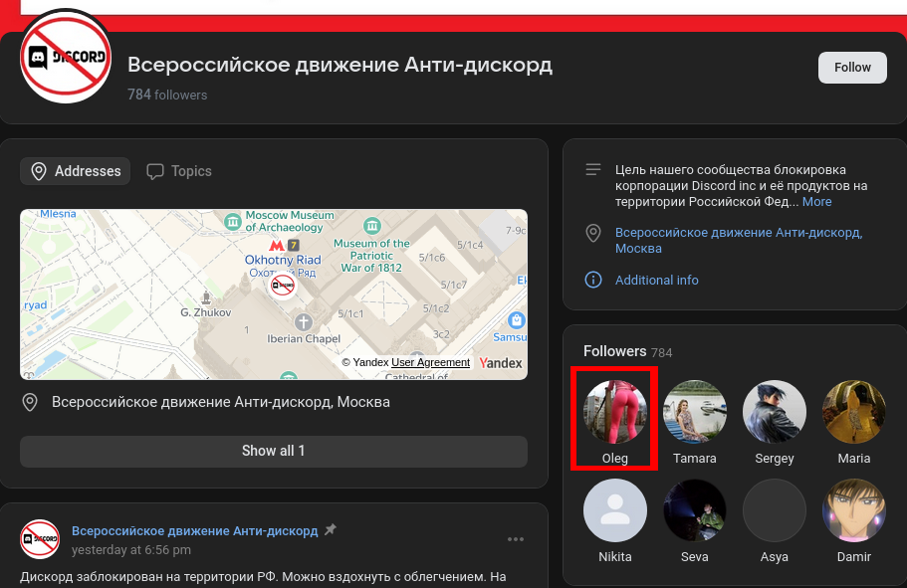Open the post timestamp yesterday at 6:56 pm
907x588 pixels.
[x=130, y=550]
